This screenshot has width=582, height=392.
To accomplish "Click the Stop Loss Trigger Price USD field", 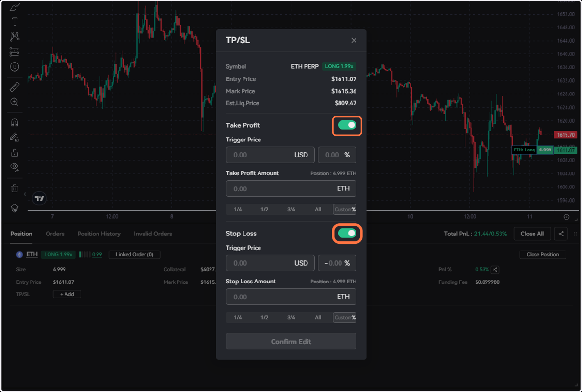I will click(270, 263).
